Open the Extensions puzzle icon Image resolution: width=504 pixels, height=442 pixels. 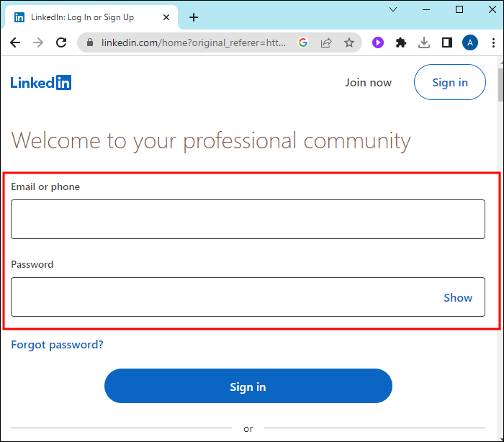(x=401, y=42)
